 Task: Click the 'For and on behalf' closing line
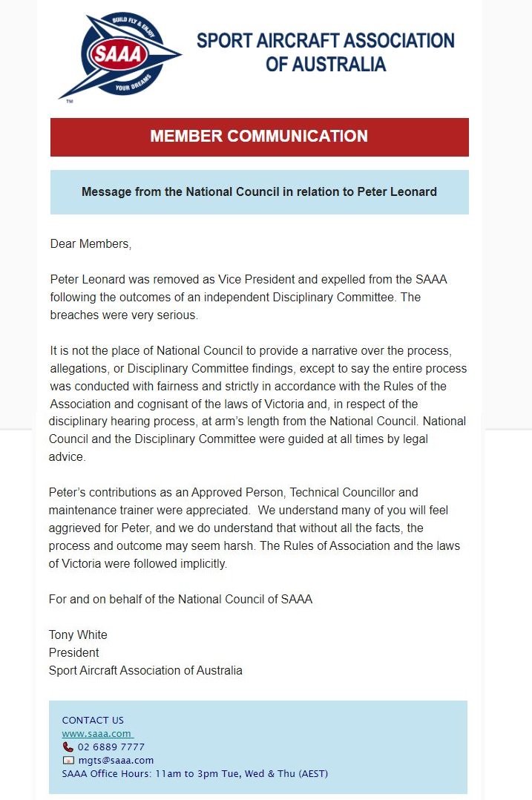pos(180,599)
